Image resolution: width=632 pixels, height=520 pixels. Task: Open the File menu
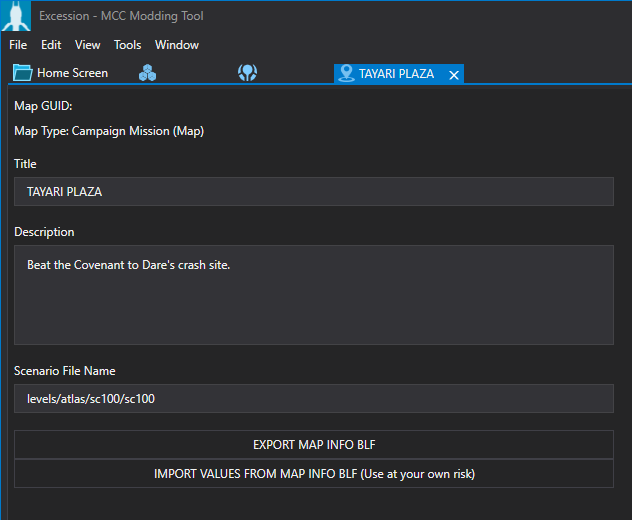coord(18,45)
